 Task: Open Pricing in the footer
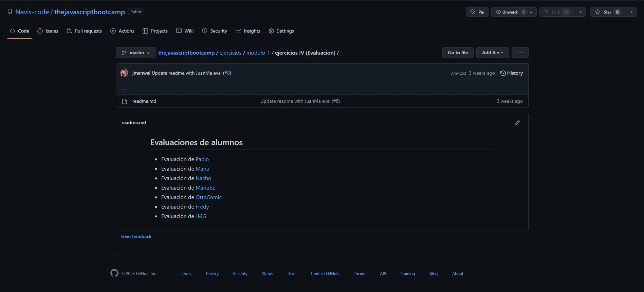click(359, 274)
